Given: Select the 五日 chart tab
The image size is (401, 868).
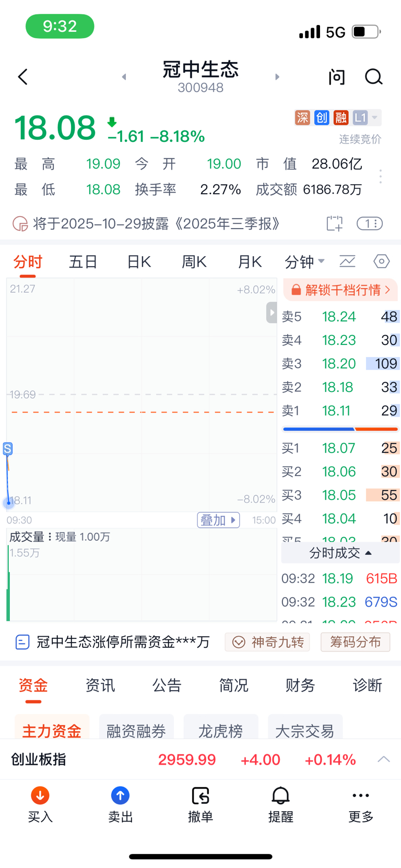Looking at the screenshot, I should (x=83, y=261).
